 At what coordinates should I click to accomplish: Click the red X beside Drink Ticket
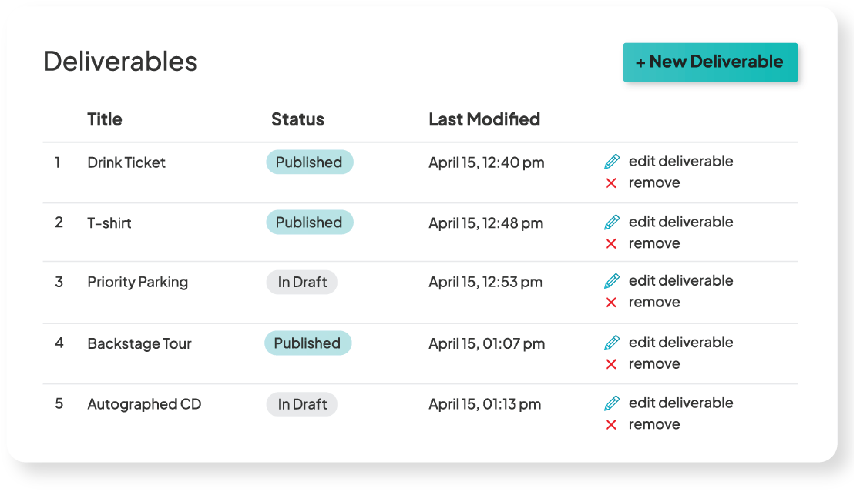click(x=611, y=183)
